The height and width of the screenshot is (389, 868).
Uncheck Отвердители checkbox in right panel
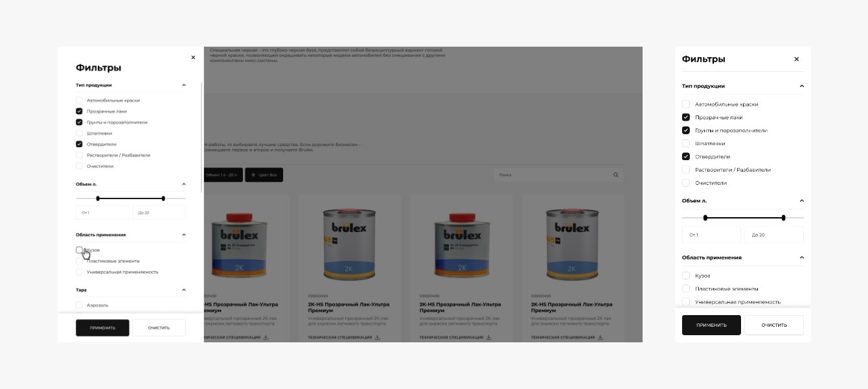[686, 156]
